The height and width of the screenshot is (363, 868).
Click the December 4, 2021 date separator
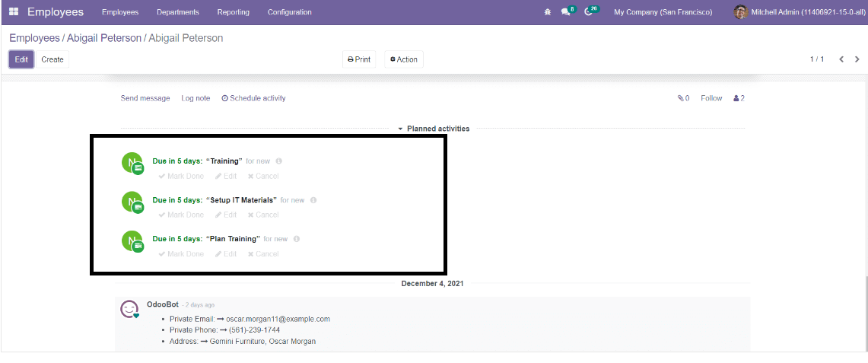click(432, 283)
